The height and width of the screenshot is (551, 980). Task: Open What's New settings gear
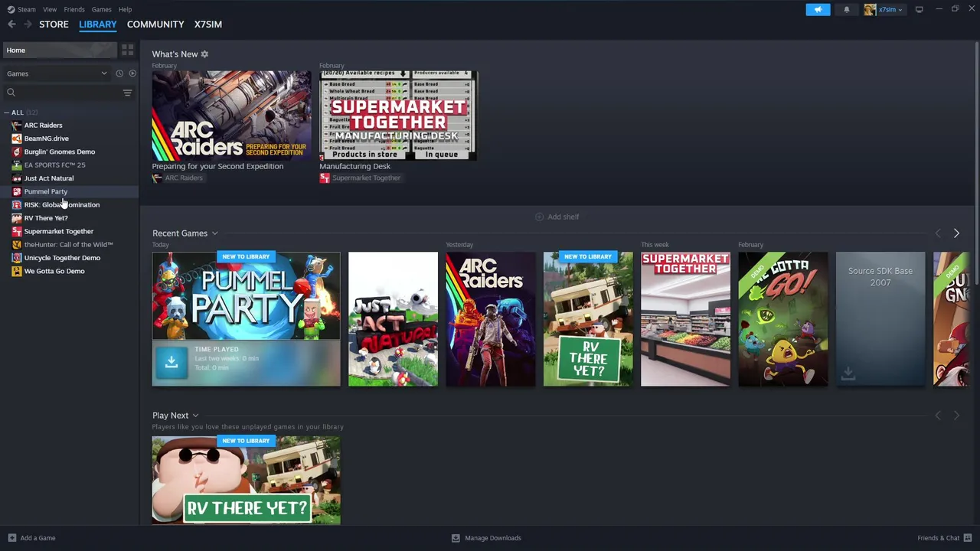coord(204,54)
